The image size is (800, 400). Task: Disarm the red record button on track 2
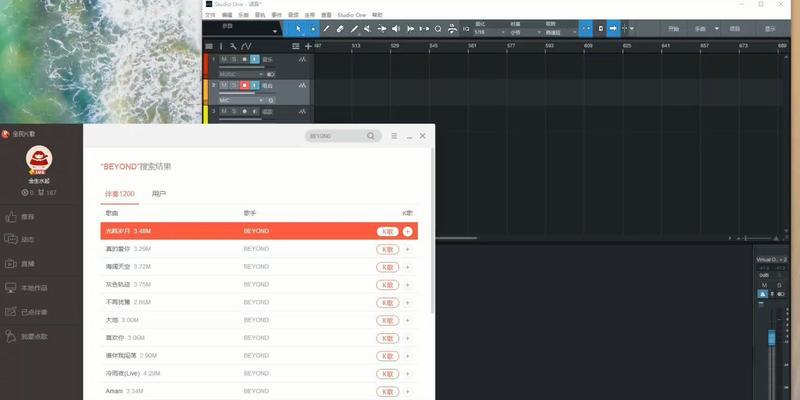[244, 85]
